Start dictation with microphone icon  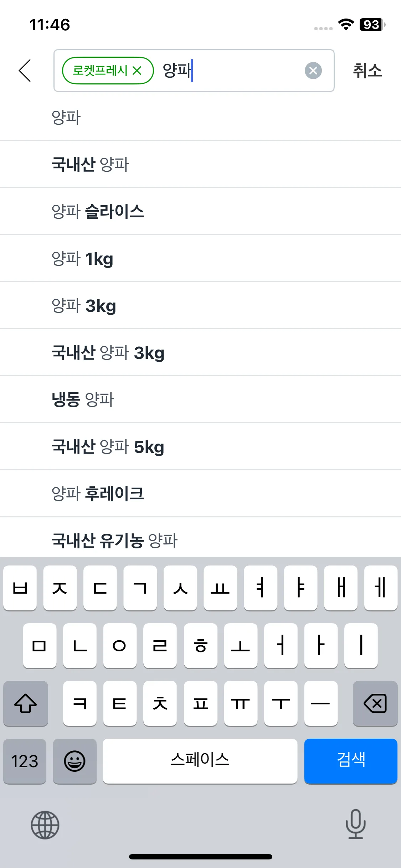[355, 824]
